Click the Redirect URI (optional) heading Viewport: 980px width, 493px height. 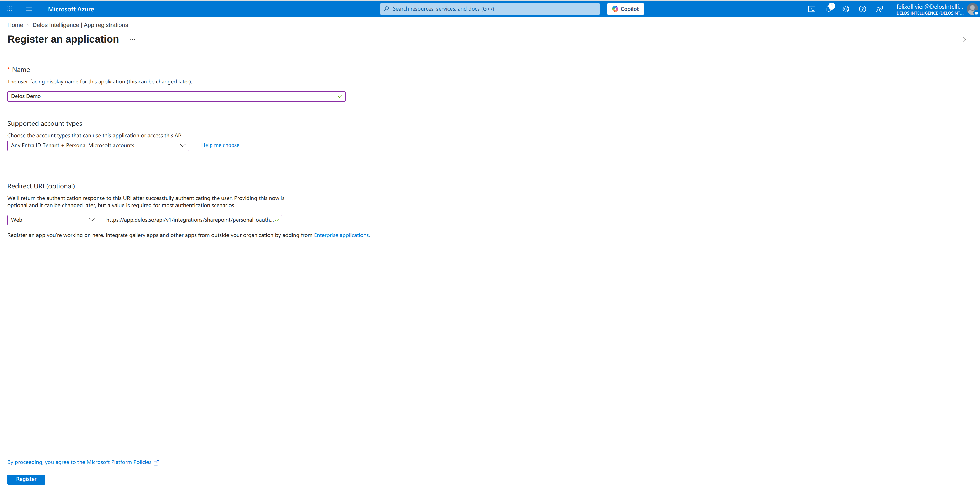click(41, 186)
